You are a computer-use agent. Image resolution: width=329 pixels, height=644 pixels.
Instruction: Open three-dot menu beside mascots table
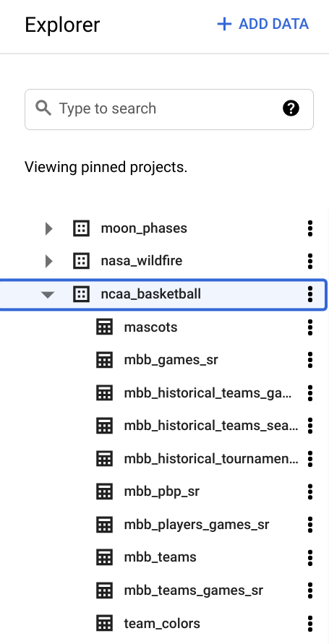point(310,327)
